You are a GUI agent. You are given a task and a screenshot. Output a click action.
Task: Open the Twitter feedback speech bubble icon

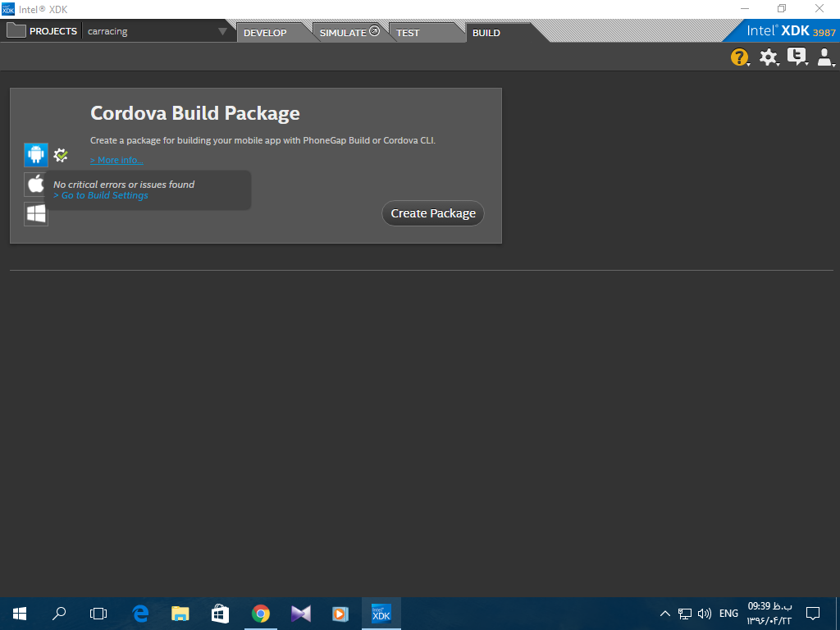pyautogui.click(x=797, y=57)
